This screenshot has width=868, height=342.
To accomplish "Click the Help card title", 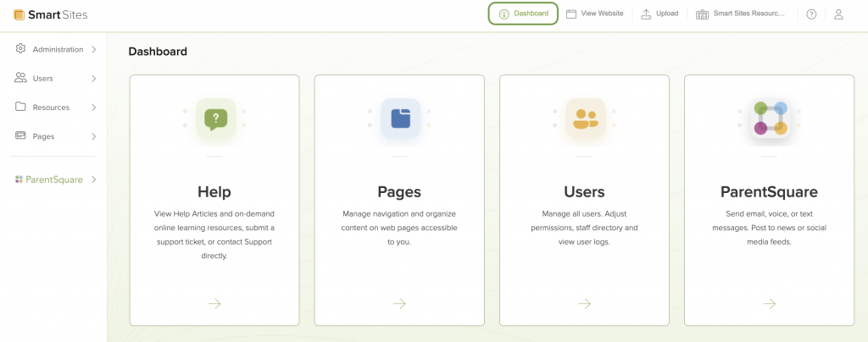I will coord(214,191).
